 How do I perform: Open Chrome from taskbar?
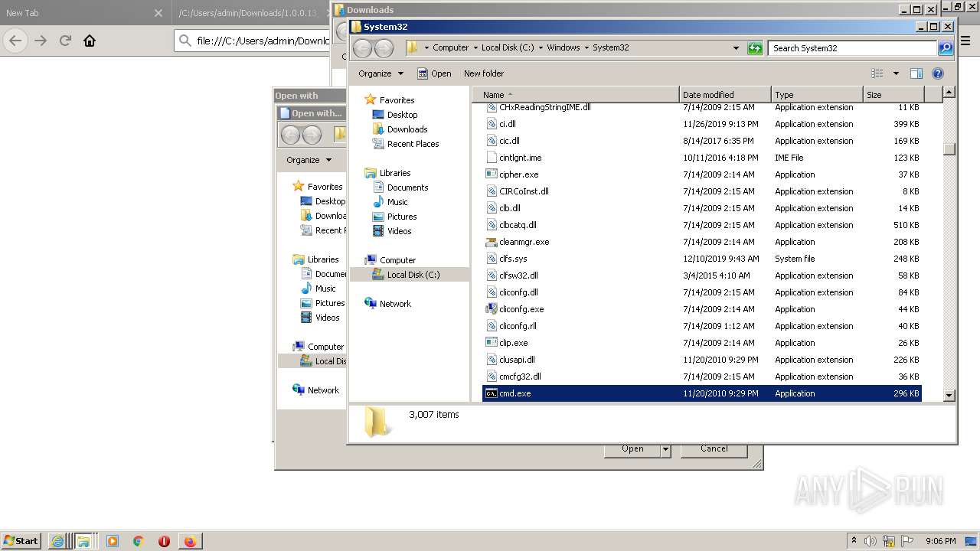pos(139,541)
